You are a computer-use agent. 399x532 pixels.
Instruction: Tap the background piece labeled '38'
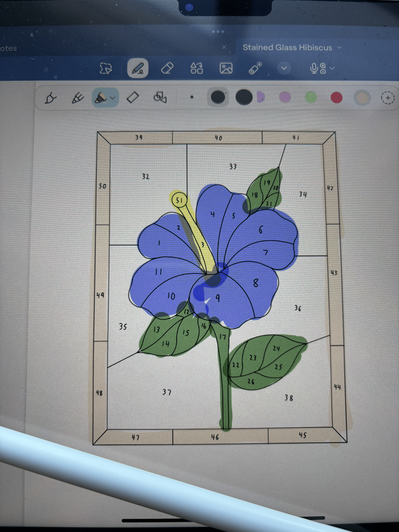click(289, 398)
